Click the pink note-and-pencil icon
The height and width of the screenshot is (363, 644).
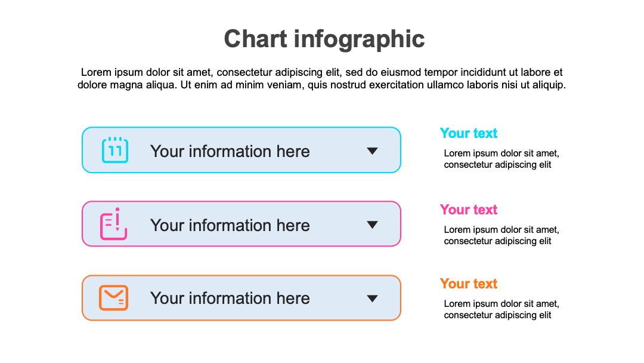[x=113, y=224]
